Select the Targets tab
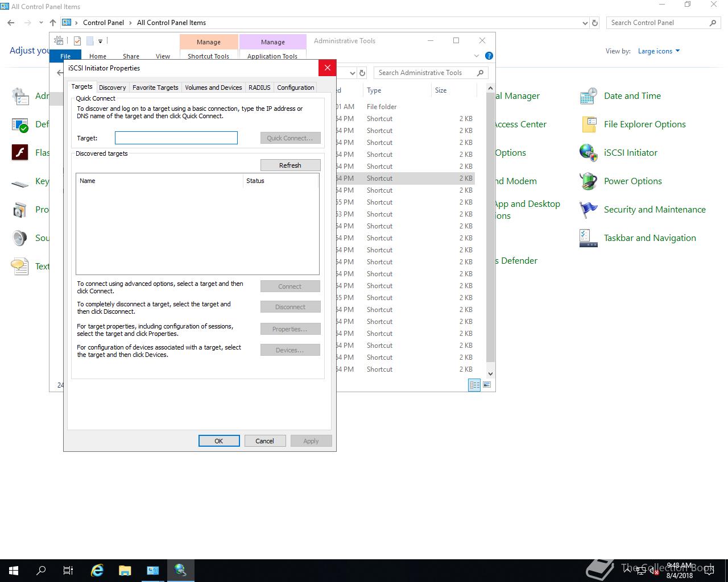 click(82, 86)
